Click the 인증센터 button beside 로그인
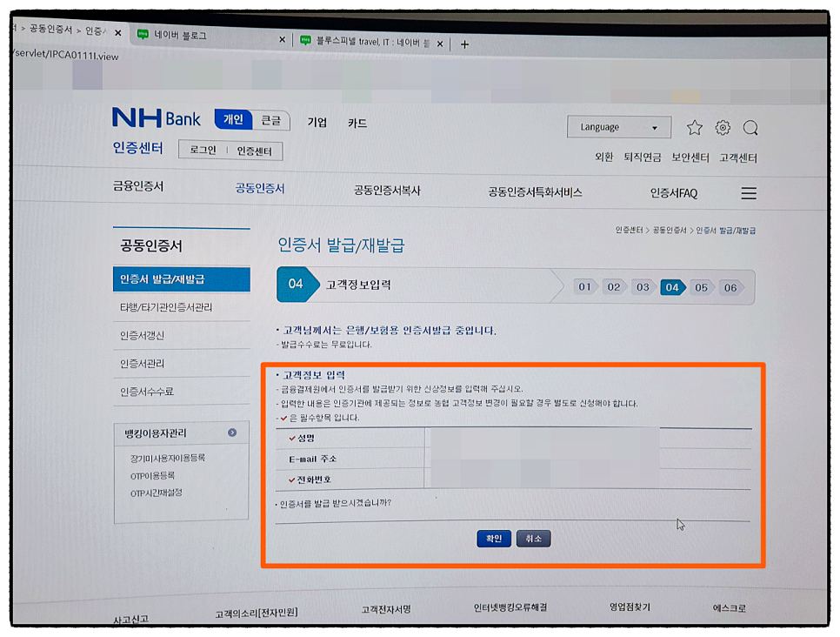840x637 pixels. [x=255, y=151]
